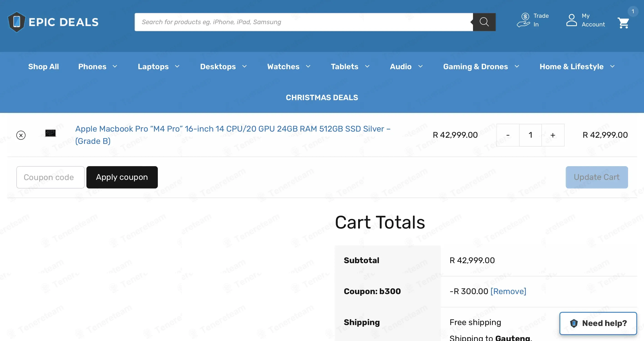
Task: Open the shopping cart icon
Action: pos(623,23)
